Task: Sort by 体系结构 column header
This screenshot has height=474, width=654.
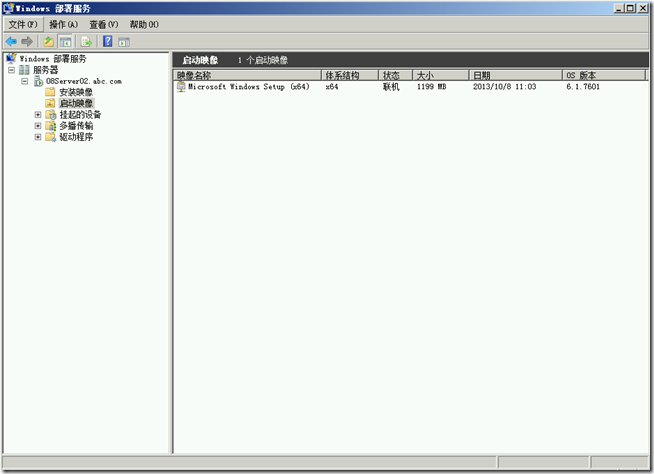Action: (350, 75)
